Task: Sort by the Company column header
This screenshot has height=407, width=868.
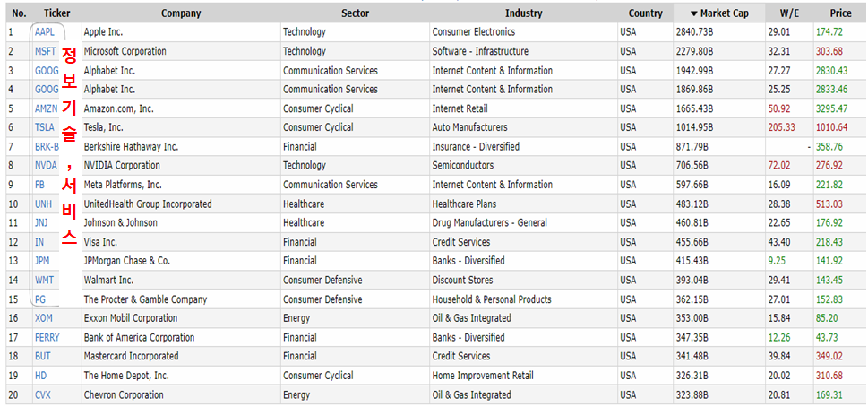Action: coord(181,13)
